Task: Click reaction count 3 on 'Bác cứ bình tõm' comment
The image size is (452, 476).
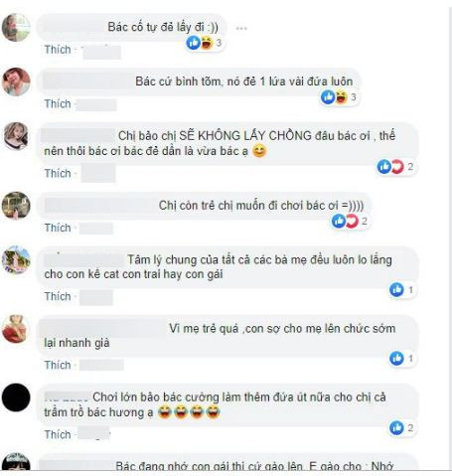Action: 354,97
